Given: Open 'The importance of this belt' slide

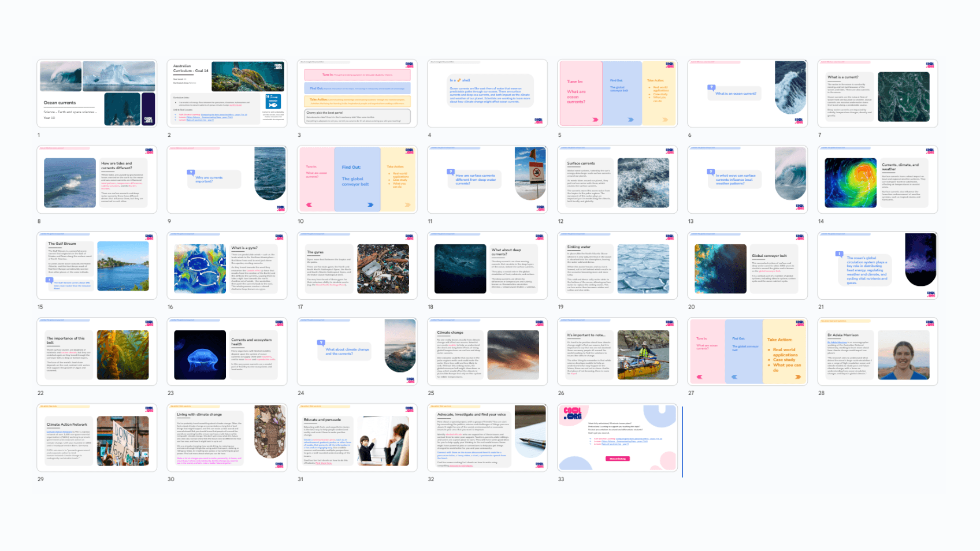Looking at the screenshot, I should click(96, 351).
